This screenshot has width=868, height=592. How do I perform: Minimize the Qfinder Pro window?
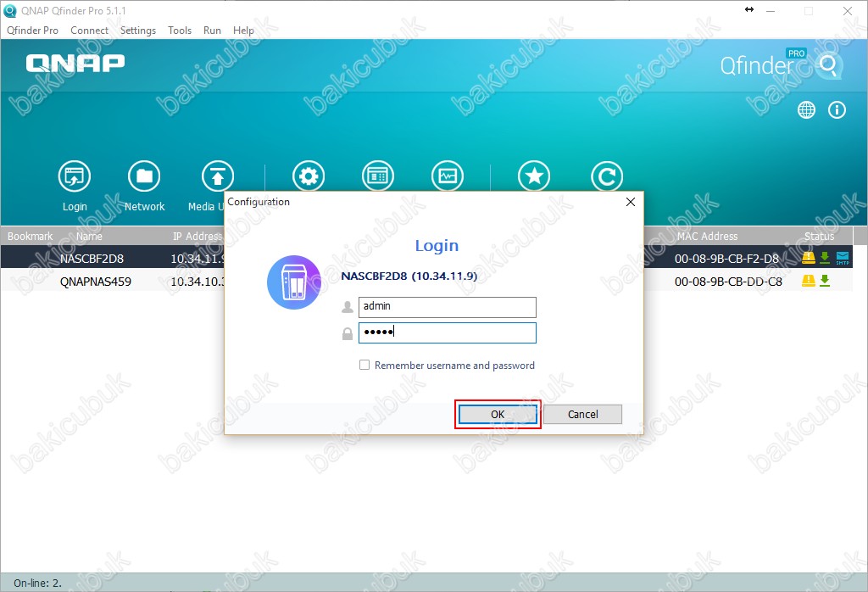(770, 10)
